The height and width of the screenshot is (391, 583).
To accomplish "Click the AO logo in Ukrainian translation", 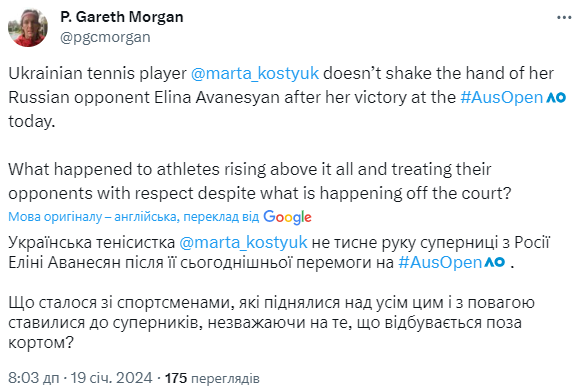I will point(495,262).
